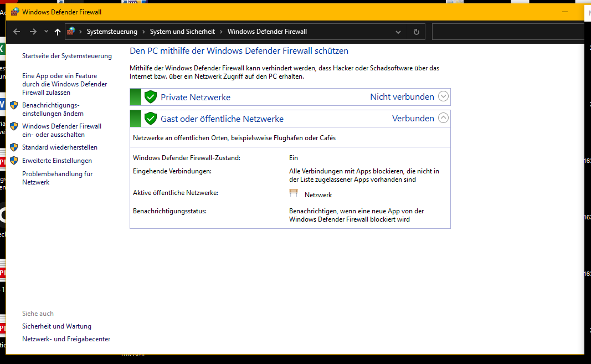Image resolution: width=591 pixels, height=364 pixels.
Task: Navigate to System und Sicherheit breadcrumb
Action: pos(182,32)
